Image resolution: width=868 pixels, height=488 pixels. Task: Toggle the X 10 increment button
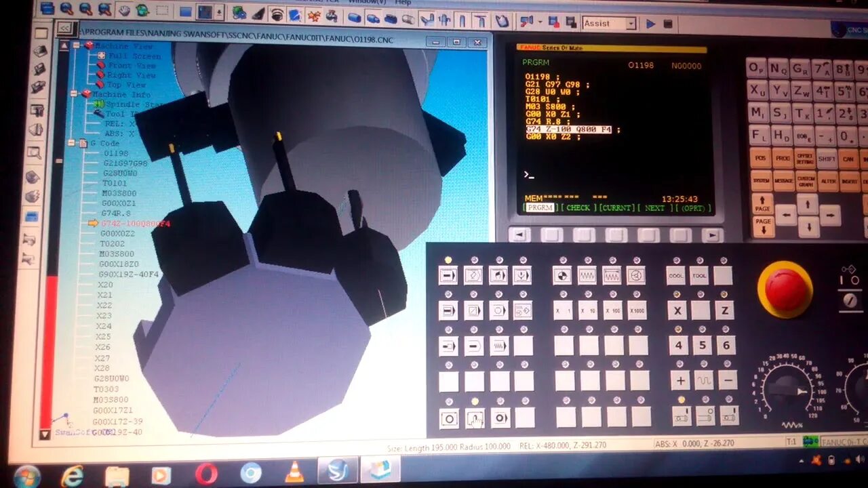point(588,310)
